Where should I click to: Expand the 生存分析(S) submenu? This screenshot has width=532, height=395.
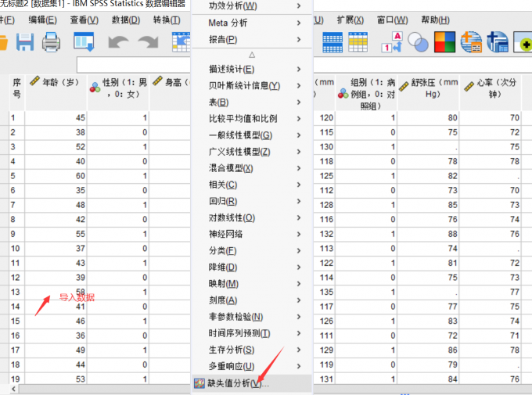point(252,350)
